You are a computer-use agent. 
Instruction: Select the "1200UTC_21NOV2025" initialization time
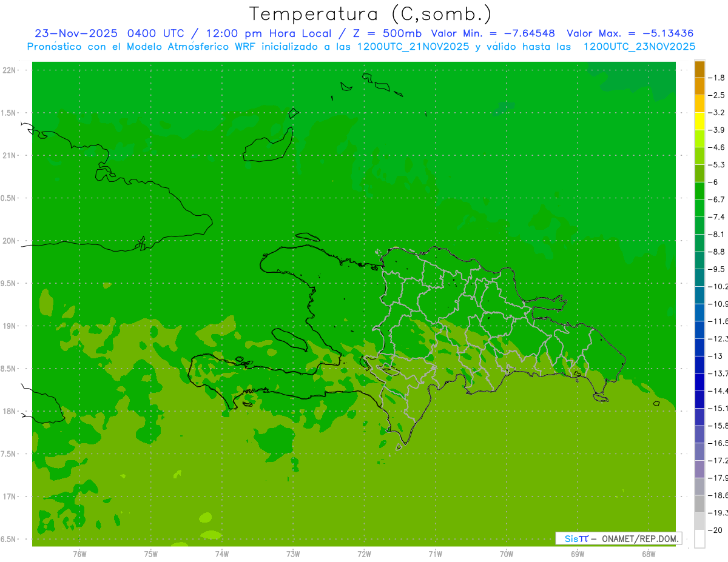[x=413, y=46]
